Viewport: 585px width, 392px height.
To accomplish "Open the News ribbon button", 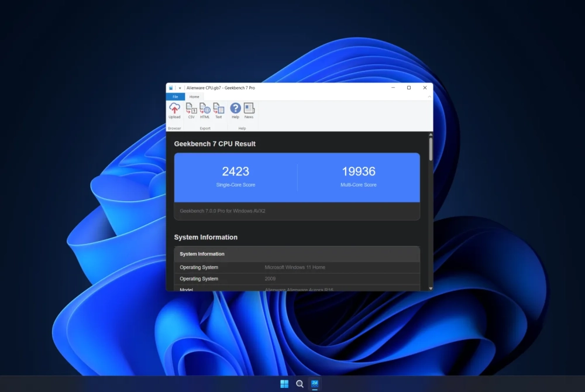I will [x=249, y=111].
